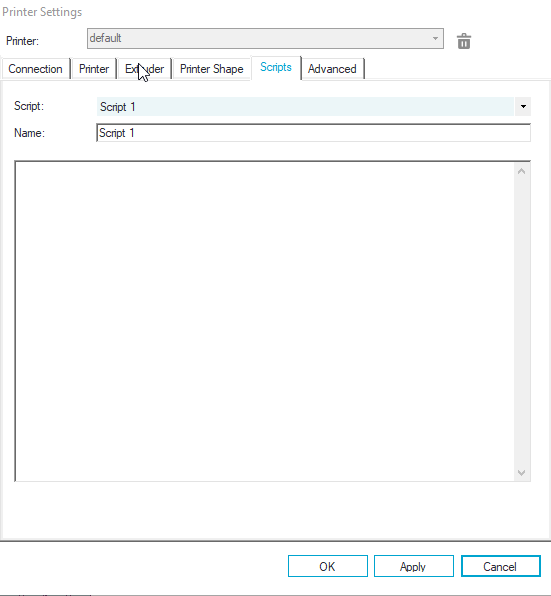Focus the Name text field
This screenshot has height=596, width=551.
click(314, 133)
